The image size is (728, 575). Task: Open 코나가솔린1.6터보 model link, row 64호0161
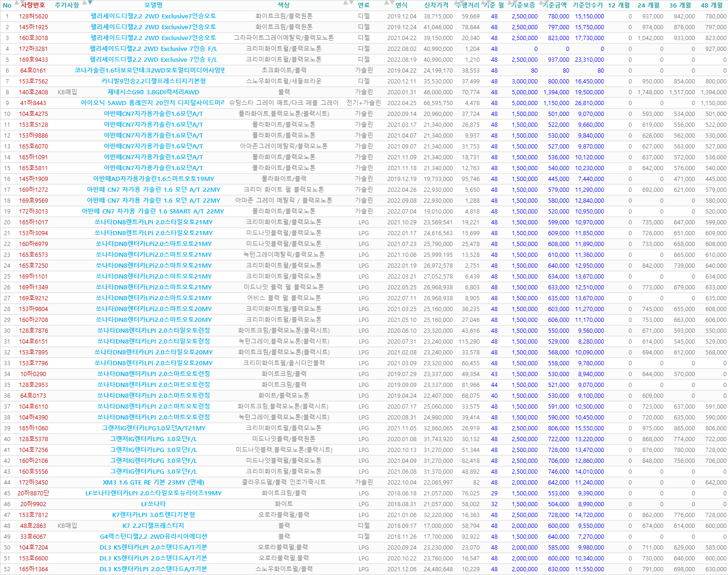[149, 70]
